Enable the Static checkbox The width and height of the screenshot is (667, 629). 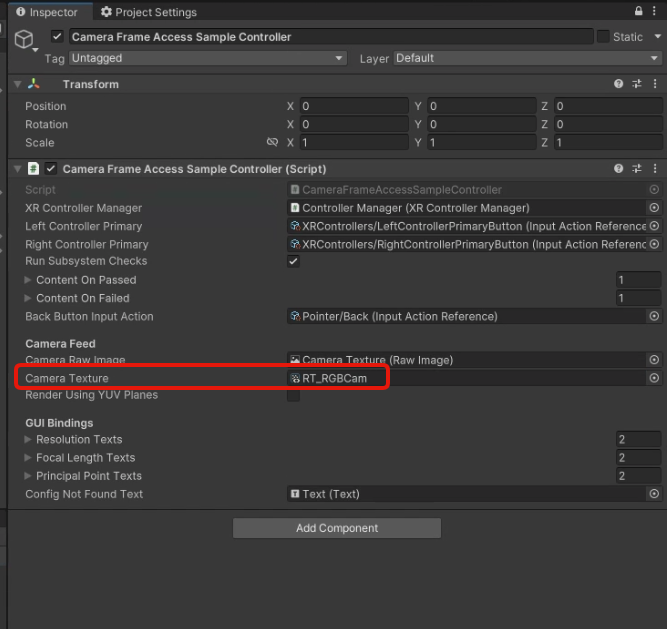point(603,37)
